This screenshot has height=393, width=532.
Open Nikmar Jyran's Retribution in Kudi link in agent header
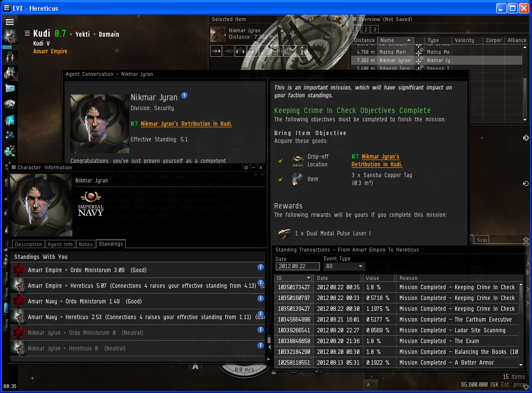click(x=186, y=124)
